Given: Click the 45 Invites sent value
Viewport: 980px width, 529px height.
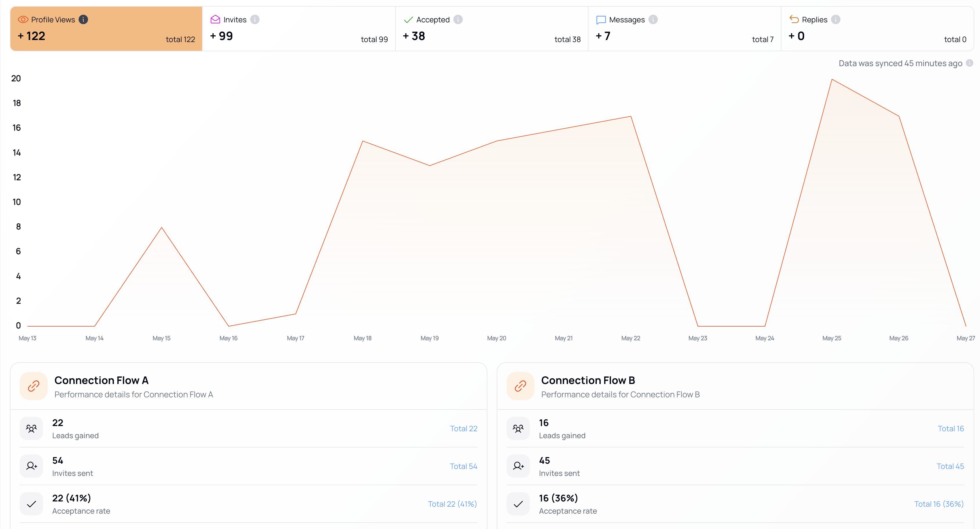Looking at the screenshot, I should pyautogui.click(x=544, y=461).
